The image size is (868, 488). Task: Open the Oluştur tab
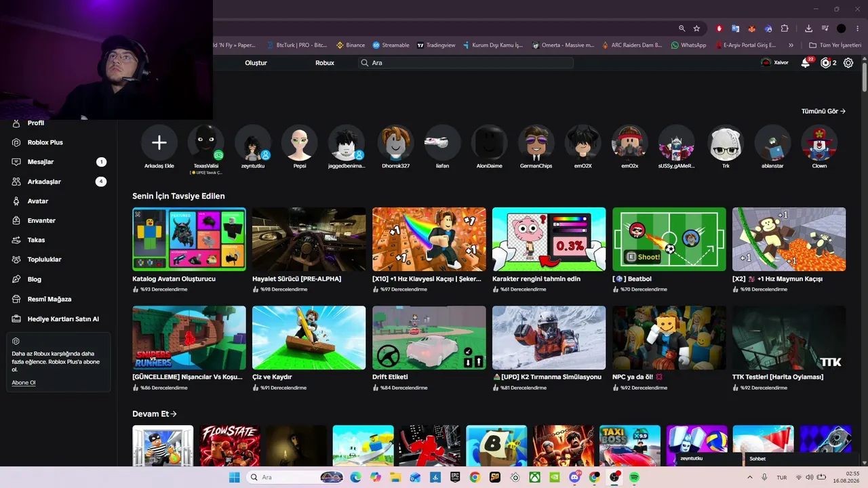pos(256,63)
